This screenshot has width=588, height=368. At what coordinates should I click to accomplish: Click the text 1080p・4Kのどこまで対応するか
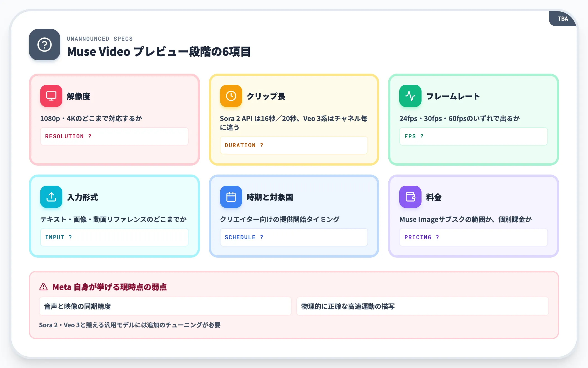[x=91, y=118]
